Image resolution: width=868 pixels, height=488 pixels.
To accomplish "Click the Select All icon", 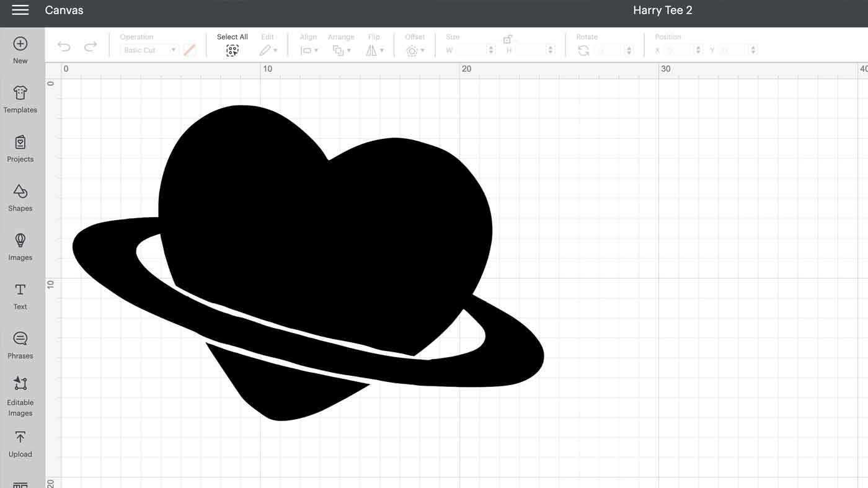I will [232, 51].
